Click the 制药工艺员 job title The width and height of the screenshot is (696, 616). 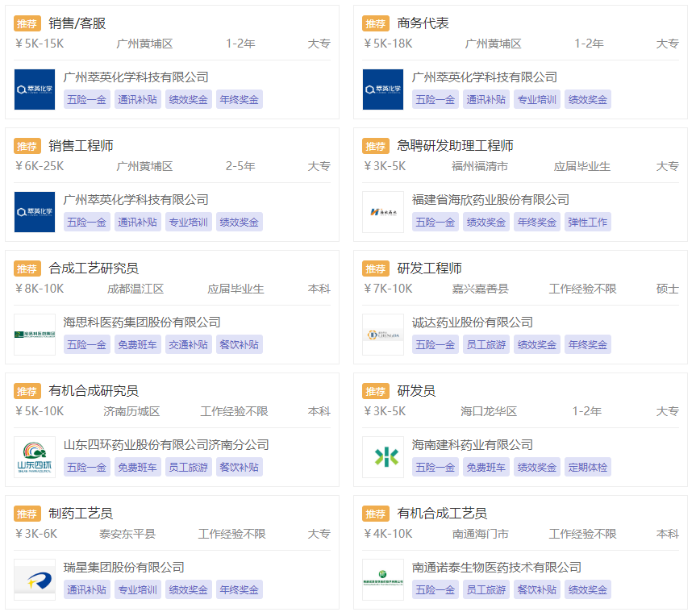tap(80, 514)
